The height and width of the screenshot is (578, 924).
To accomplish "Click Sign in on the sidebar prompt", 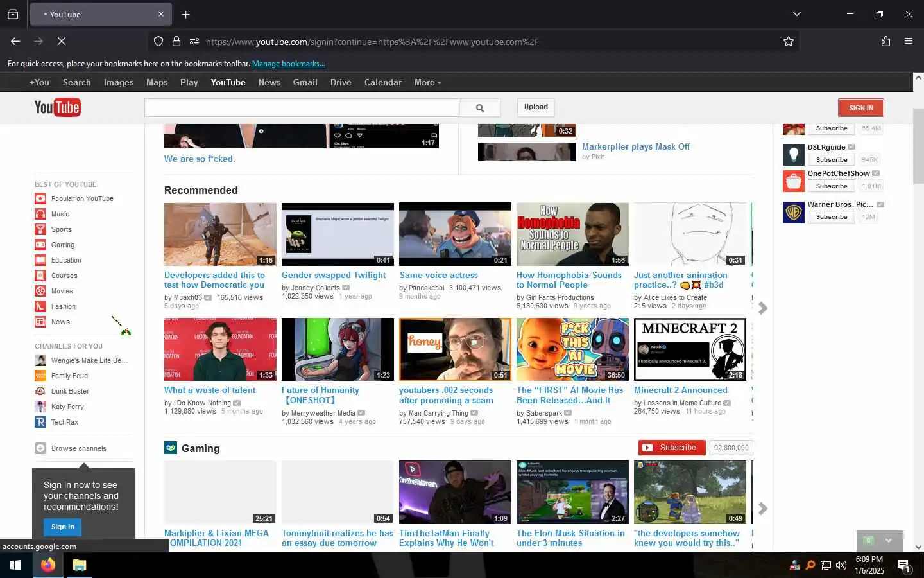I will tap(63, 527).
